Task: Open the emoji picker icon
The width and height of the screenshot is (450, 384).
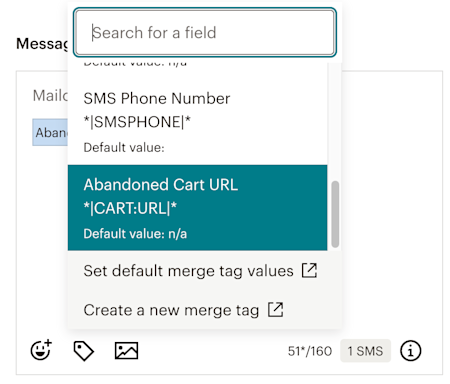Action: coord(41,350)
